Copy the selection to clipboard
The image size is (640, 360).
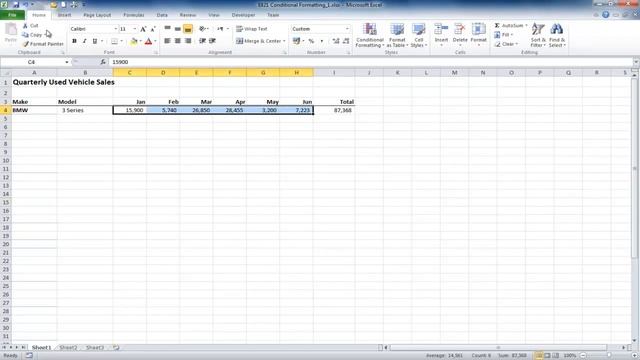click(x=32, y=35)
